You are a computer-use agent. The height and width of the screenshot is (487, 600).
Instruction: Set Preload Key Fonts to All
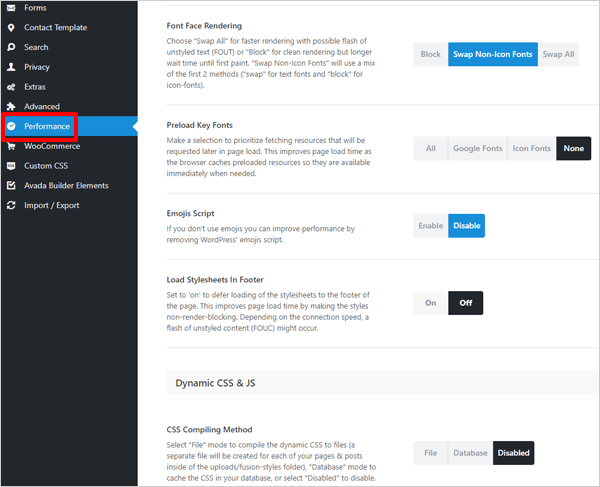pos(431,148)
